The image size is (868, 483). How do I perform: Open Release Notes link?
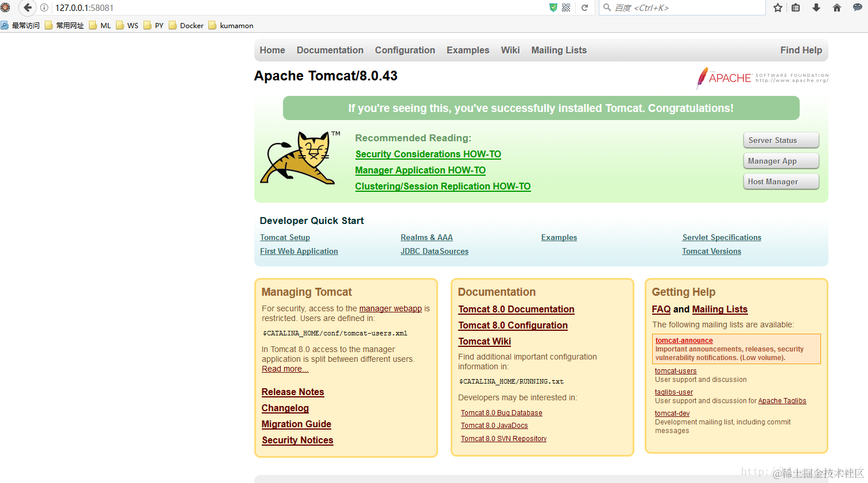click(x=293, y=392)
